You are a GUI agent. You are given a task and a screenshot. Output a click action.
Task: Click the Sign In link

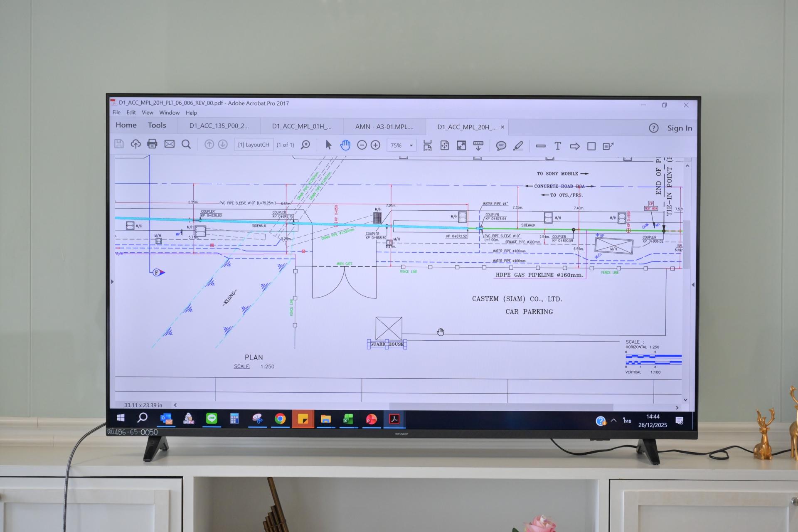tap(680, 128)
